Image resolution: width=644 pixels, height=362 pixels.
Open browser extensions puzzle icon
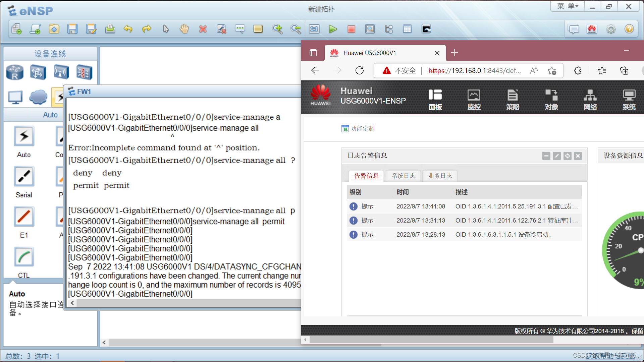point(578,70)
